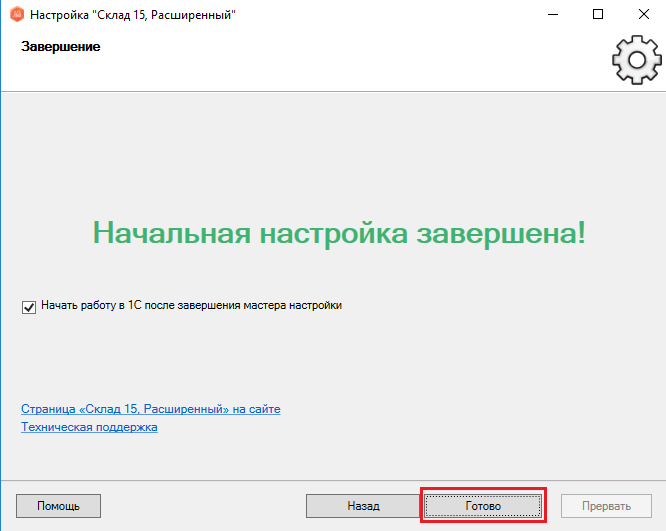This screenshot has width=666, height=531.
Task: Finish setup with the "Готово" button
Action: click(x=483, y=506)
